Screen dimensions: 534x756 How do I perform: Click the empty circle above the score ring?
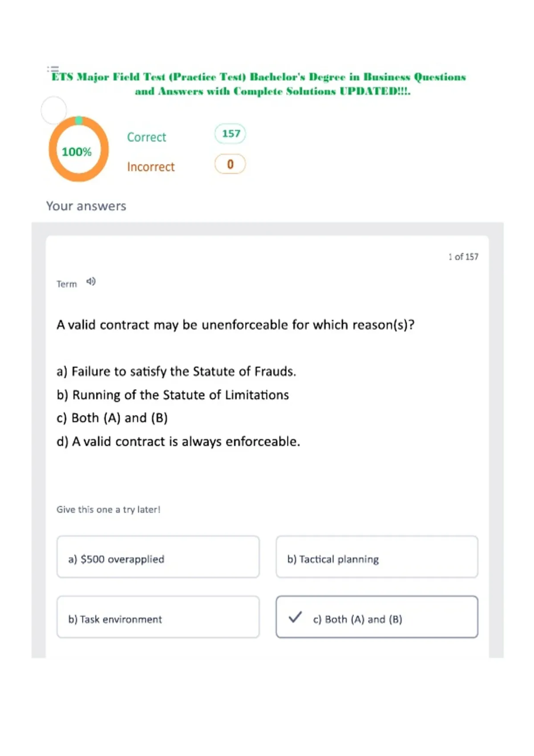[53, 110]
